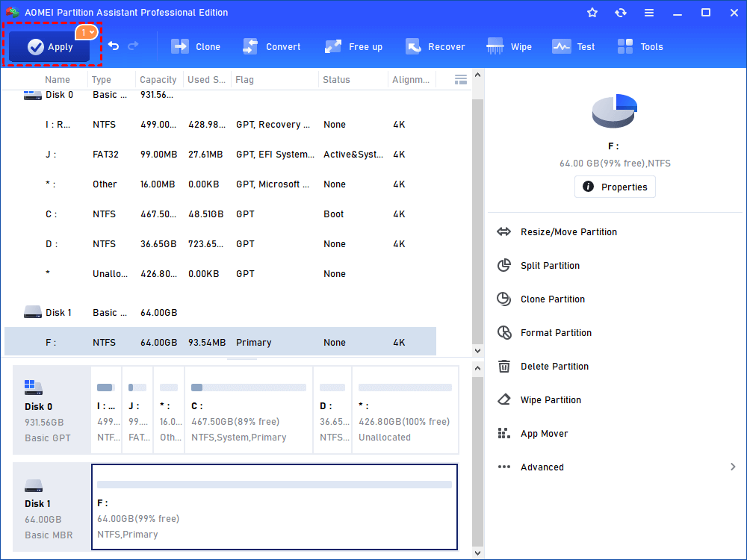Select J: block in disk map

pos(137,410)
